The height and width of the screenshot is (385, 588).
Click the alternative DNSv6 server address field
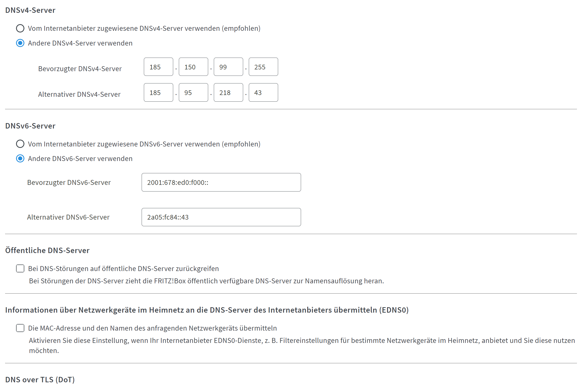click(x=222, y=217)
